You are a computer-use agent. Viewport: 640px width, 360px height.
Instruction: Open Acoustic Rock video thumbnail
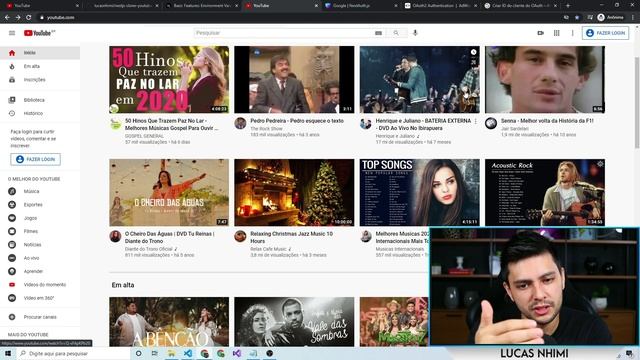click(545, 193)
